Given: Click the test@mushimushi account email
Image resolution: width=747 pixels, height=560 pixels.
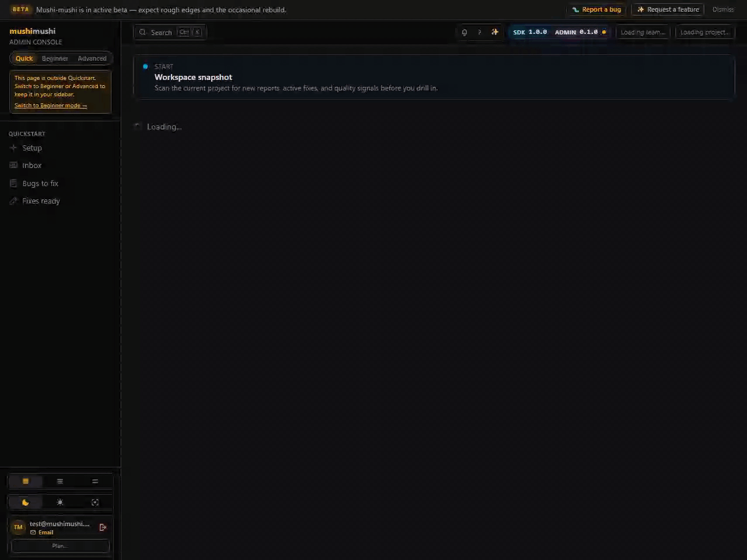Looking at the screenshot, I should pos(60,524).
